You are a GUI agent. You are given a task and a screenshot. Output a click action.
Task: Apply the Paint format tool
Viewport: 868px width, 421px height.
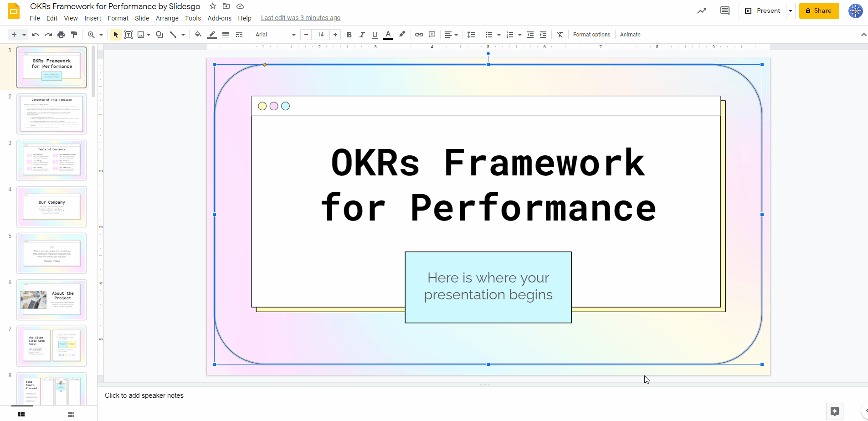(74, 34)
